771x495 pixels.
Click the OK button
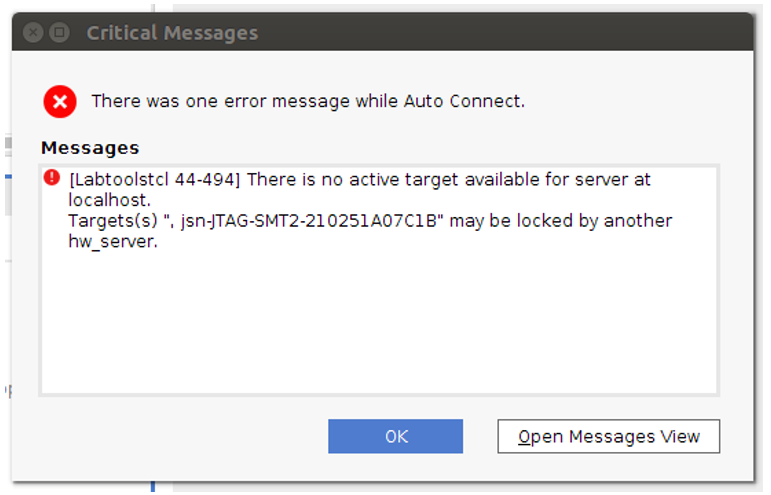coord(395,436)
